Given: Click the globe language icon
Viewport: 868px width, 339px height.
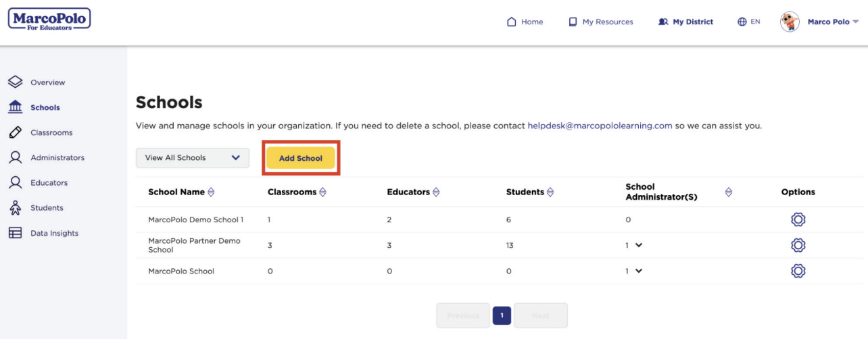Looking at the screenshot, I should point(742,22).
